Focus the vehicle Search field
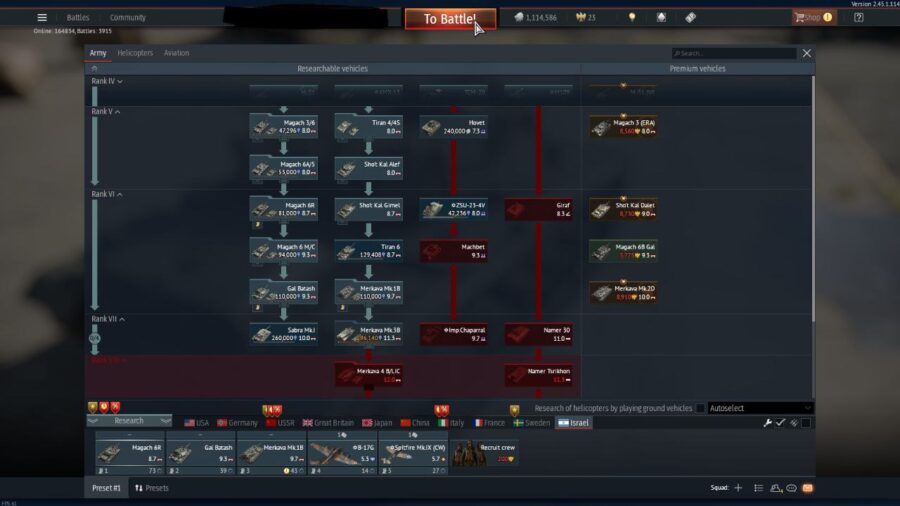Image resolution: width=900 pixels, height=506 pixels. tap(734, 53)
